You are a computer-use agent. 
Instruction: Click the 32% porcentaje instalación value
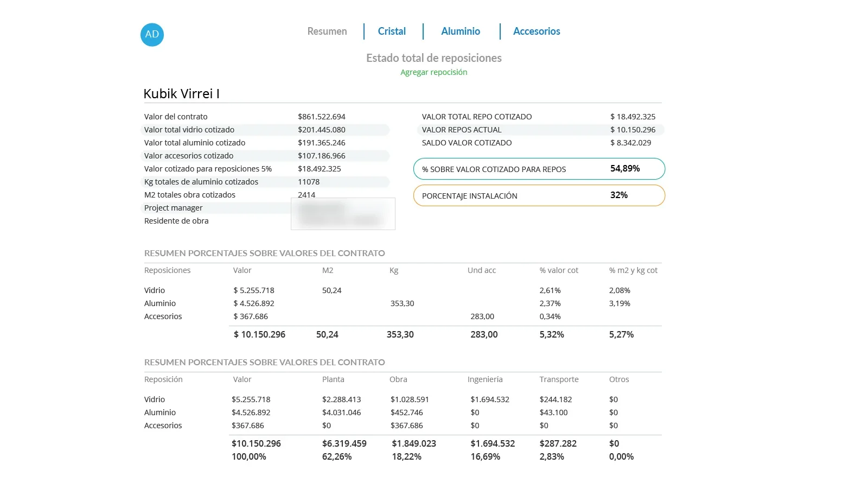[619, 195]
